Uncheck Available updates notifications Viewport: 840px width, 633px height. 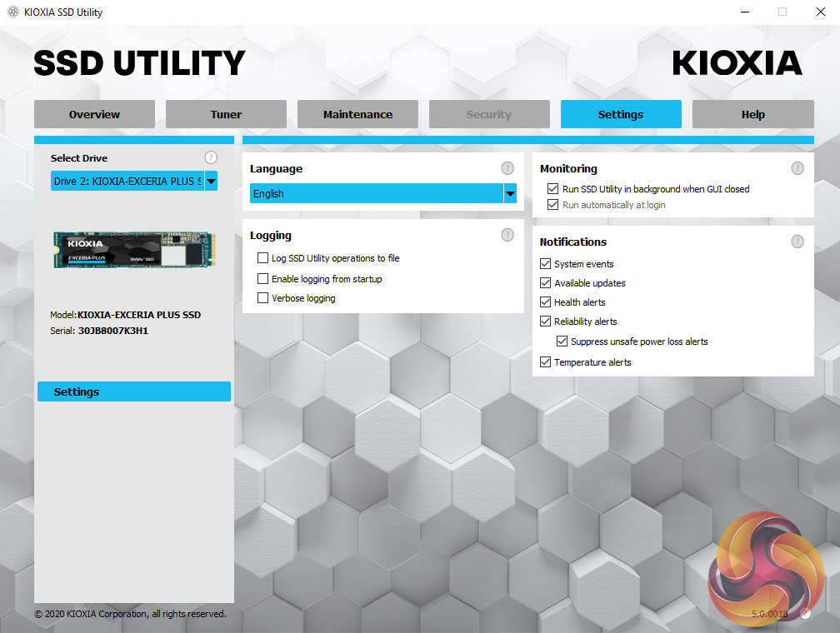[x=545, y=282]
